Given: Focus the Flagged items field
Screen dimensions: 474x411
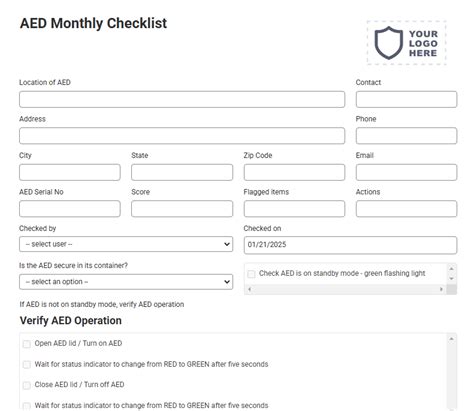Looking at the screenshot, I should (x=294, y=209).
